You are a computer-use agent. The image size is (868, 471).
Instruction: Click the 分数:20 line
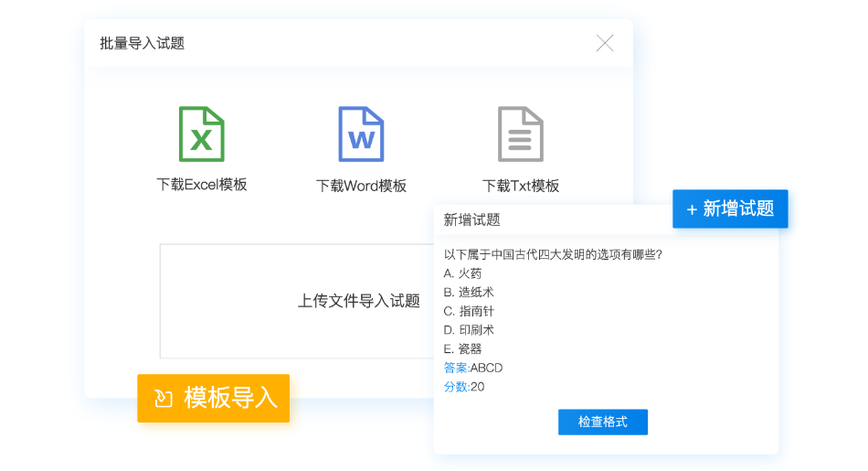(464, 387)
